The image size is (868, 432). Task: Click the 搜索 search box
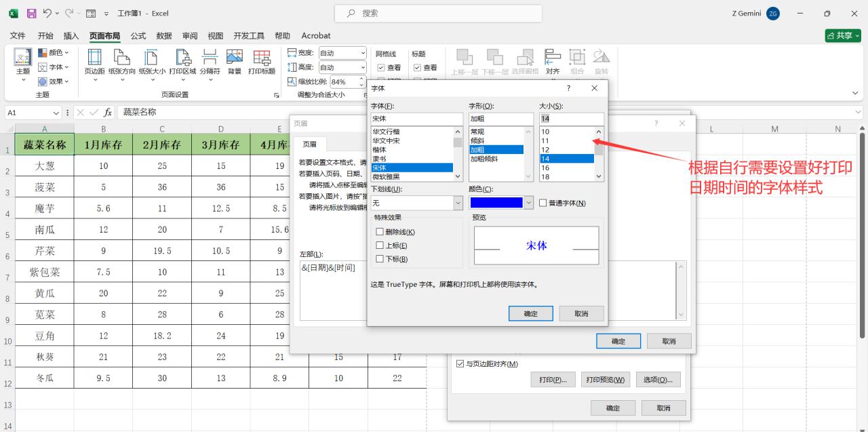pyautogui.click(x=438, y=14)
